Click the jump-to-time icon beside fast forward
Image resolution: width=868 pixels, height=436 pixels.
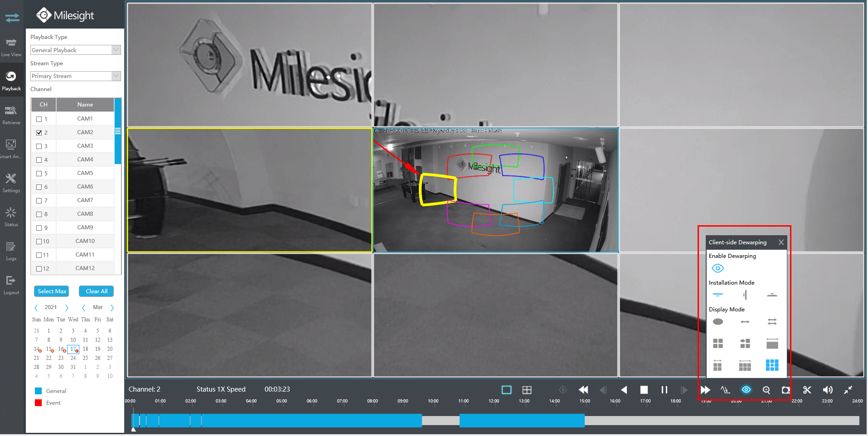coord(725,390)
